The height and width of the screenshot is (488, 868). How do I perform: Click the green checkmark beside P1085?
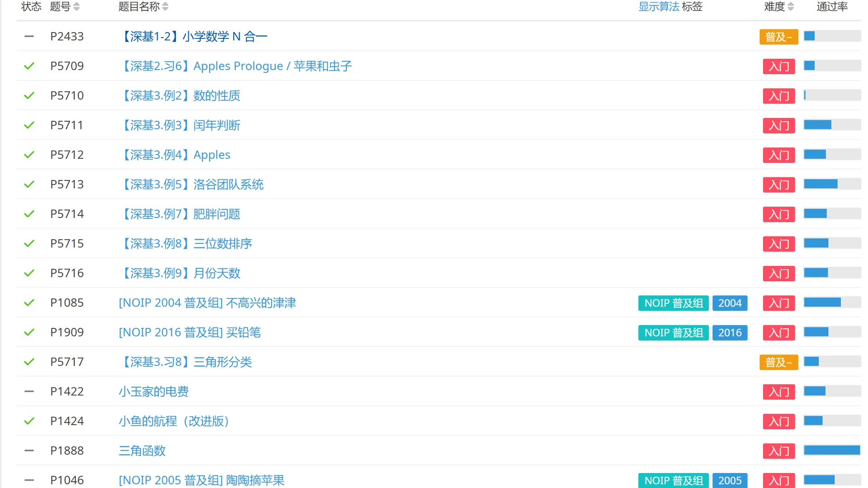point(29,303)
